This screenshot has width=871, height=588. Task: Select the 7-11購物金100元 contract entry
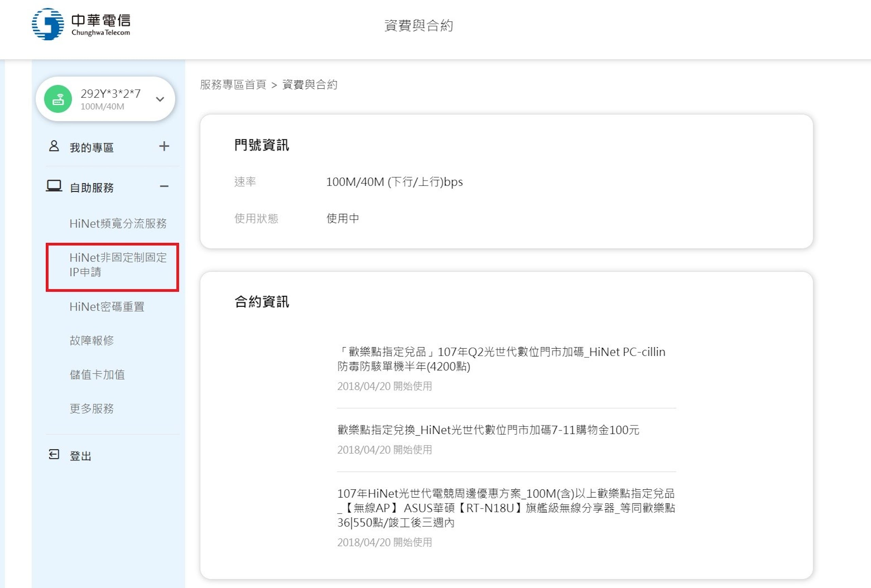pyautogui.click(x=488, y=430)
